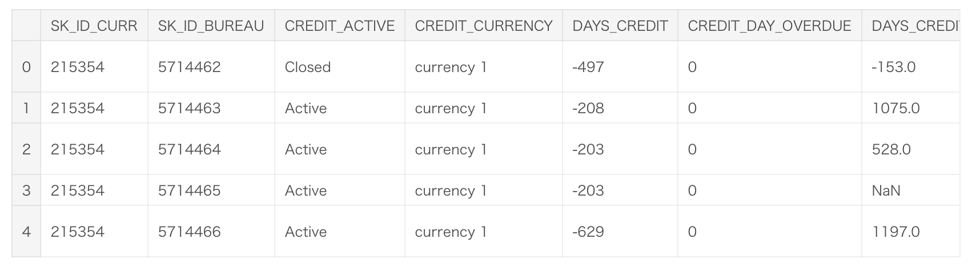This screenshot has height=270, width=980.
Task: Click the partially visible rightmost column header
Action: pos(914,26)
